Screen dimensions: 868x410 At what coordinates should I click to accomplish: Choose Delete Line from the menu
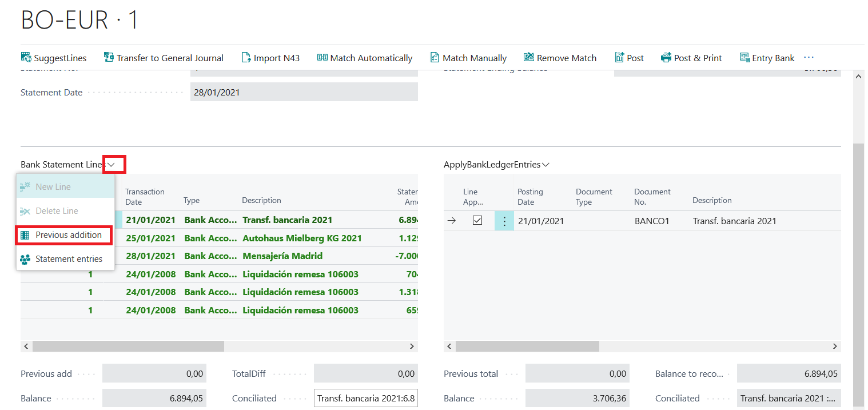[x=65, y=210]
